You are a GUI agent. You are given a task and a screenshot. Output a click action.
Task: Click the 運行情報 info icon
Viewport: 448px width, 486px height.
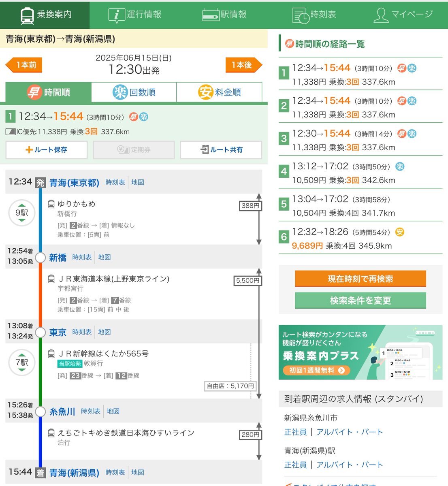click(x=116, y=15)
